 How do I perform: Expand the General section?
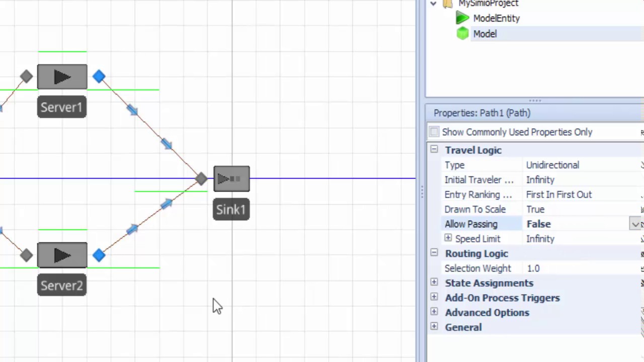tap(434, 327)
